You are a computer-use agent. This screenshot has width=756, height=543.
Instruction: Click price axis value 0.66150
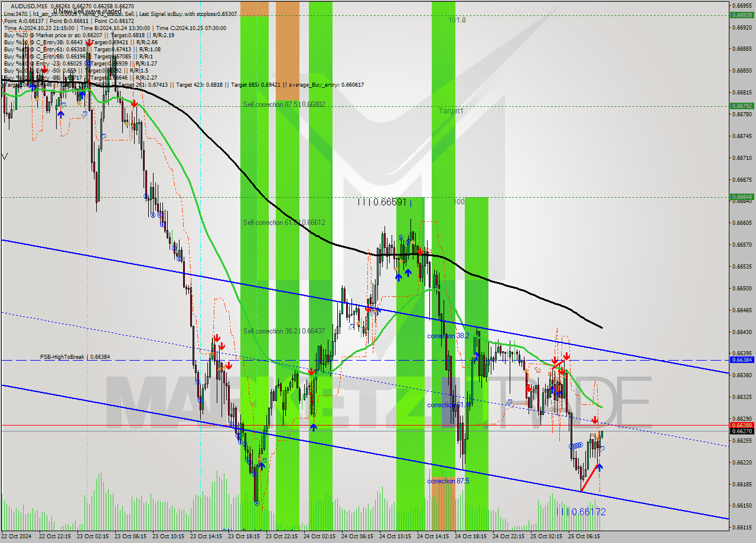[x=741, y=505]
